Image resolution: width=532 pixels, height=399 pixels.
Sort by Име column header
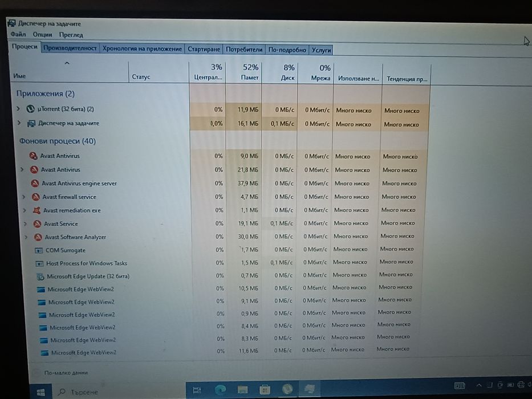click(x=69, y=71)
